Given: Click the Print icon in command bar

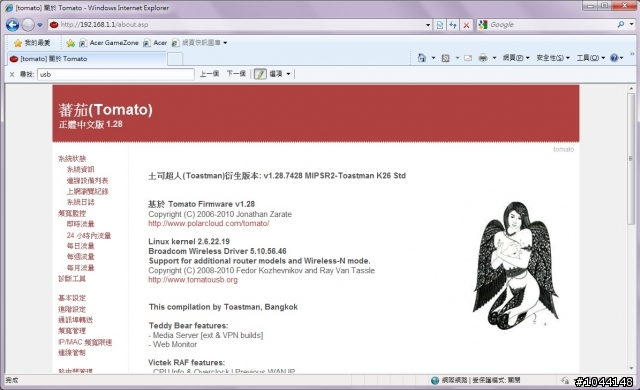Looking at the screenshot, I should (483, 58).
